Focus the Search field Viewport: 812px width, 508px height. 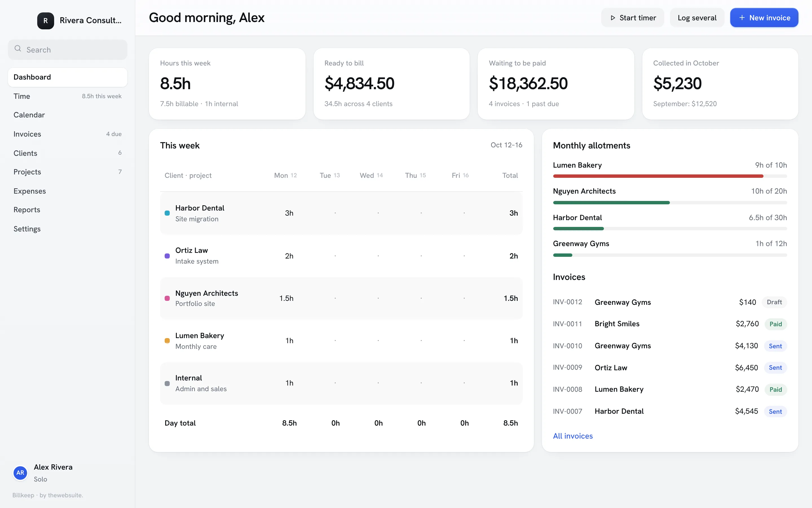(67, 50)
